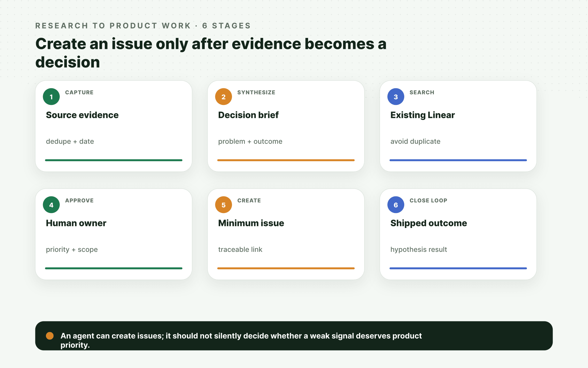Click the blue number 3 circle badge
Image resolution: width=588 pixels, height=368 pixels.
click(396, 97)
